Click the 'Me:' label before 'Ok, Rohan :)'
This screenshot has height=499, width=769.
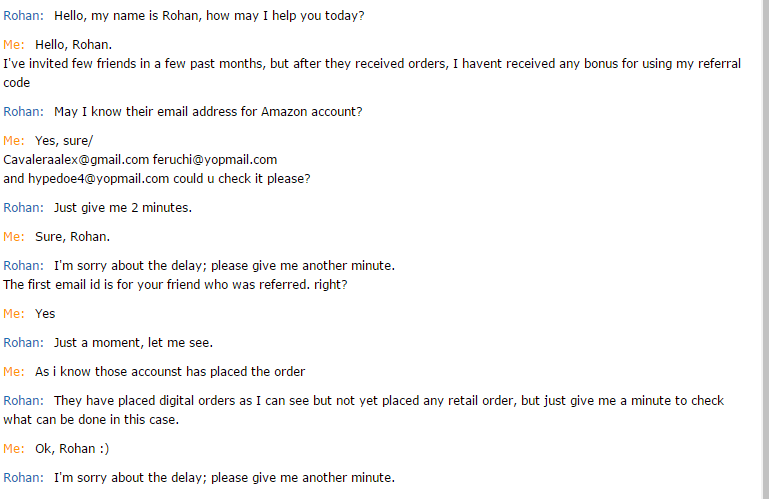point(14,449)
